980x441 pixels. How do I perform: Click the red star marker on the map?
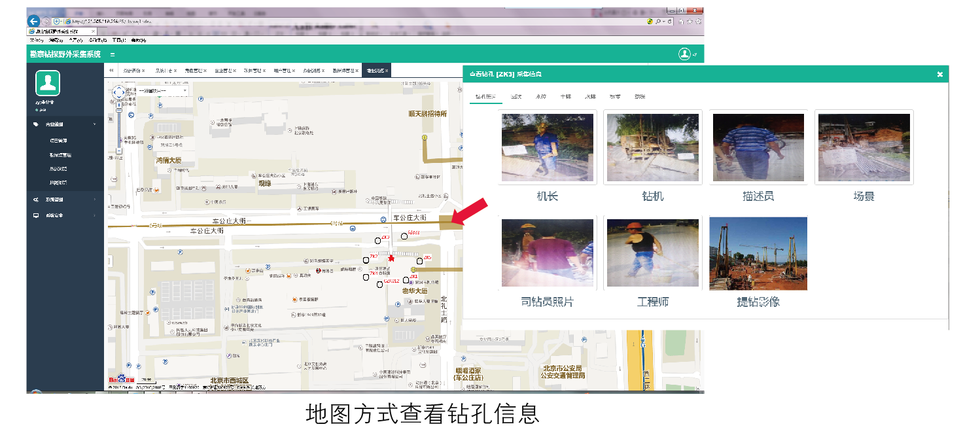pyautogui.click(x=391, y=258)
